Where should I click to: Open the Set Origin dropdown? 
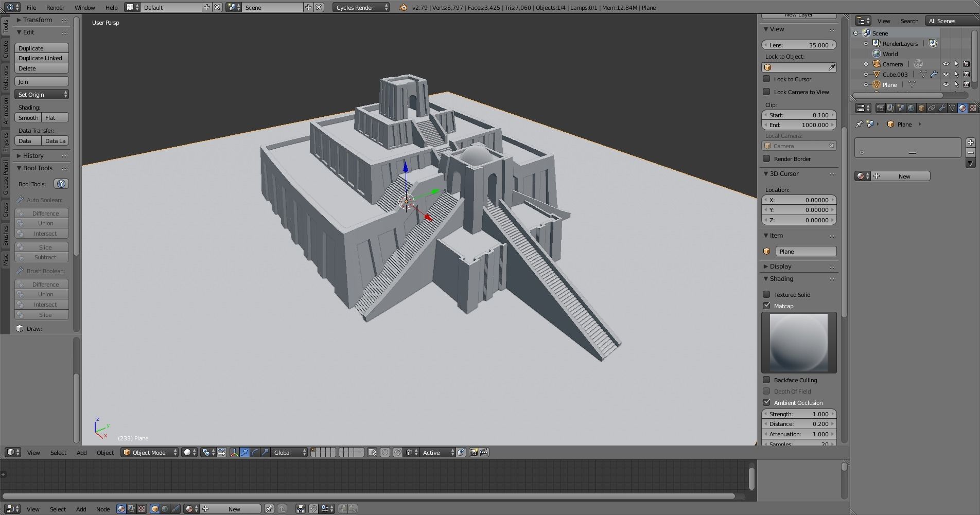pyautogui.click(x=42, y=95)
